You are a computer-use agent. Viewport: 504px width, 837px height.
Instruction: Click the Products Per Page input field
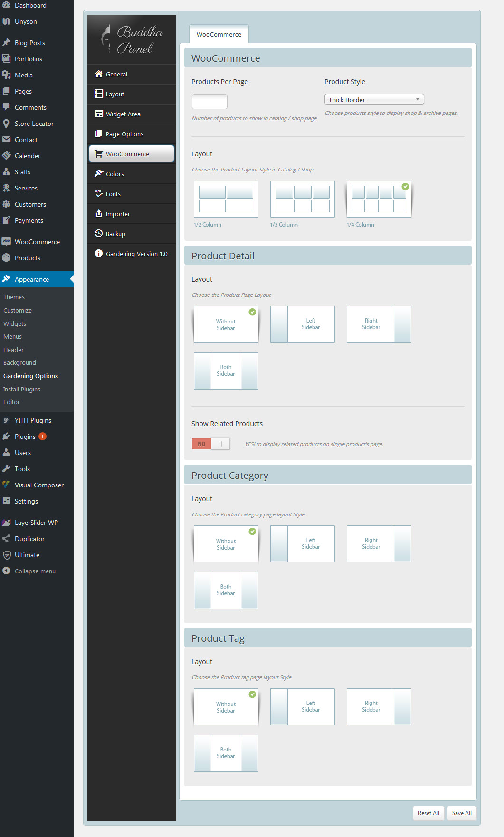tap(209, 101)
